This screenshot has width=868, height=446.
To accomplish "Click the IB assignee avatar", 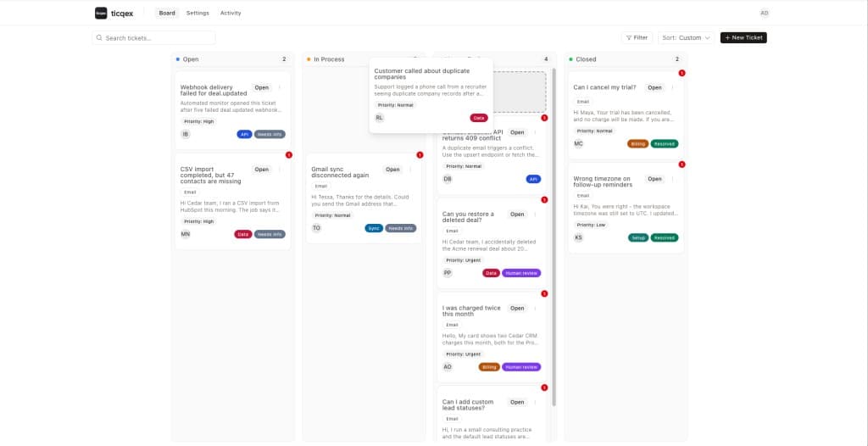I will [x=186, y=134].
